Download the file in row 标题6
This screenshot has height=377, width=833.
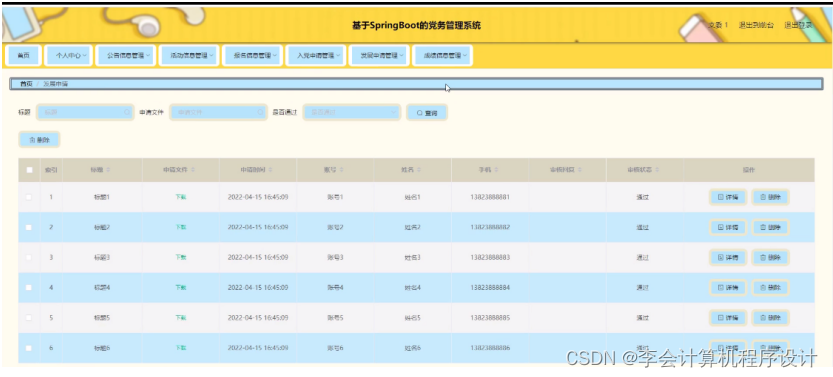181,348
